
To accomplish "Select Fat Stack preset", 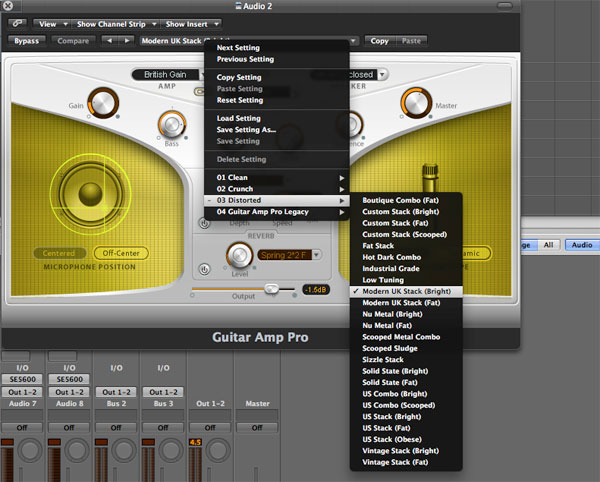I will tap(406, 246).
